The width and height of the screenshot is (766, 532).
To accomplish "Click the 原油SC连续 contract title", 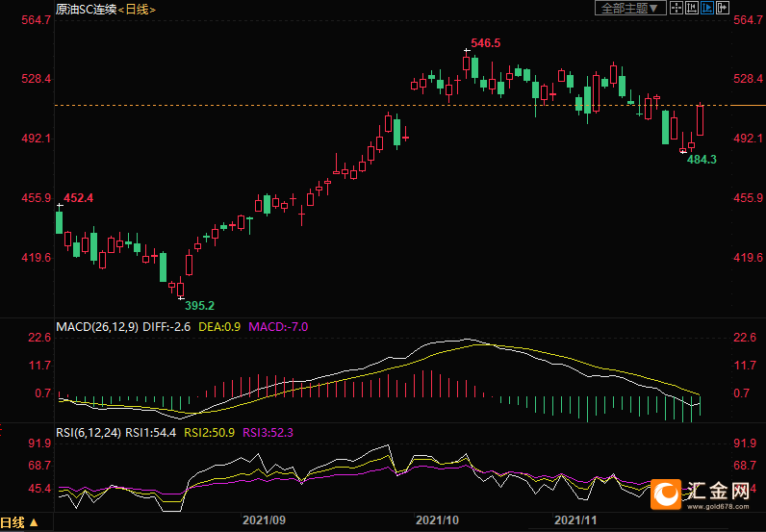I will tap(86, 9).
